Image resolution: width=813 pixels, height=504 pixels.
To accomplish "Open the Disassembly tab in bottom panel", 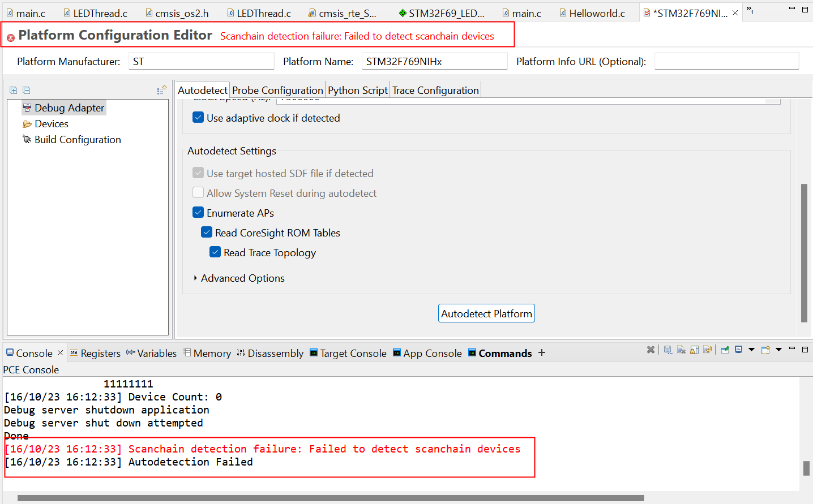I will pyautogui.click(x=269, y=354).
